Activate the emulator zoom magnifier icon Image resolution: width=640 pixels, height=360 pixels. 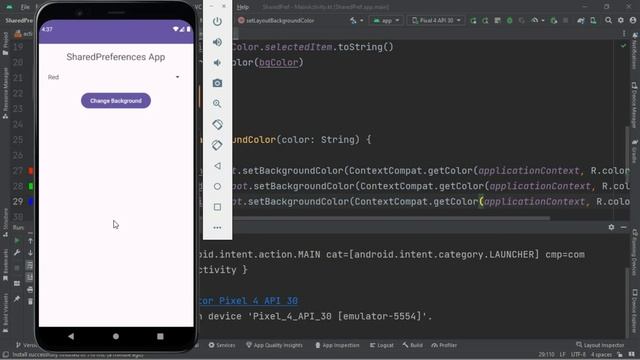tap(217, 104)
